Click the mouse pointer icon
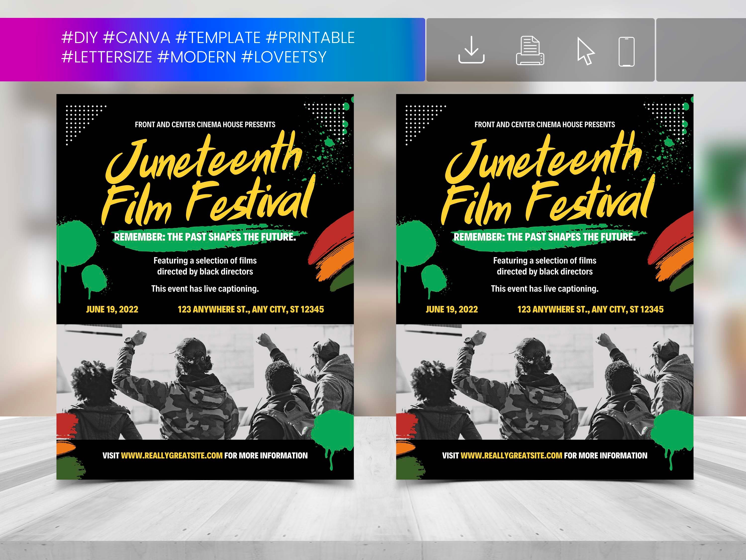This screenshot has width=746, height=560. [586, 51]
